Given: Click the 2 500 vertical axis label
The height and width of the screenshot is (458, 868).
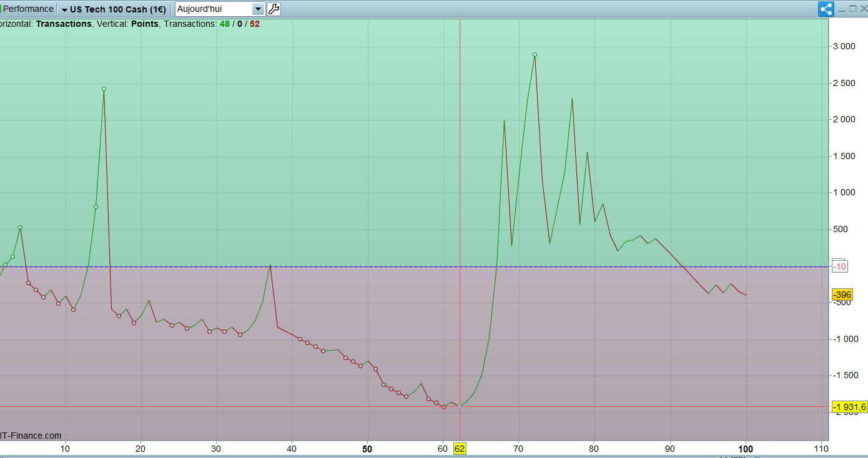Looking at the screenshot, I should click(844, 83).
